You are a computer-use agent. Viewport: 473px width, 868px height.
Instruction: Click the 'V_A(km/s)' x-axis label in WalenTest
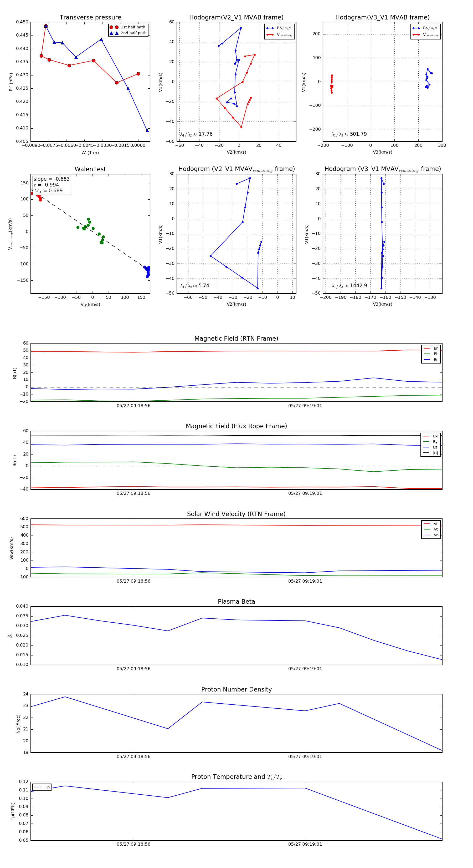click(90, 305)
